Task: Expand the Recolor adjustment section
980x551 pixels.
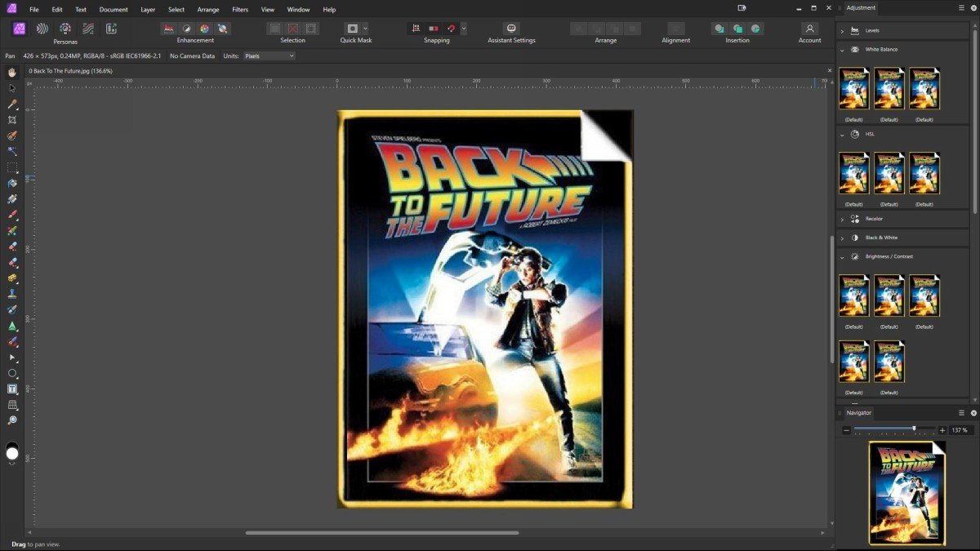Action: pyautogui.click(x=842, y=219)
